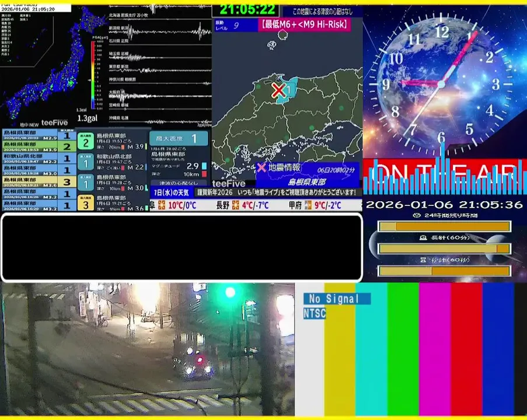Viewport: 527px width, 420px height.
Task: Click the 1.3gal reading below the Japan map
Action: pyautogui.click(x=88, y=118)
